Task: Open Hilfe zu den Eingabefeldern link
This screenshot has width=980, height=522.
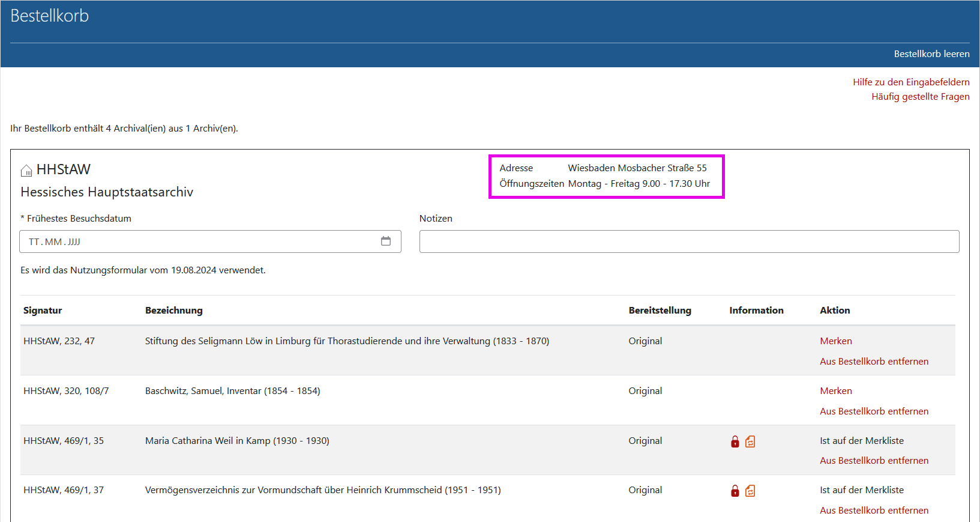Action: tap(911, 82)
